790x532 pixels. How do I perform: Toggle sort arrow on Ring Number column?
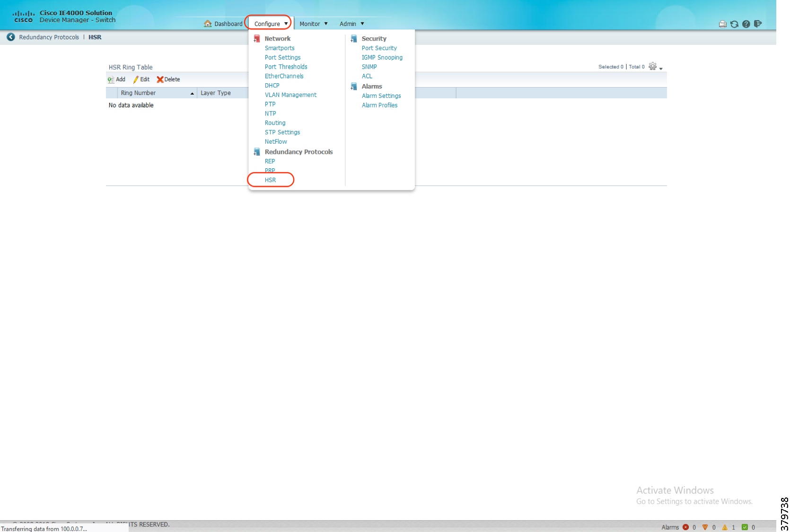[192, 93]
